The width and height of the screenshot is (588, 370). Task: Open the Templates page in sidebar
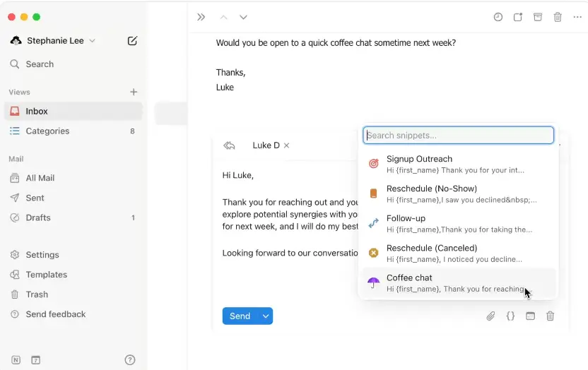tap(46, 275)
